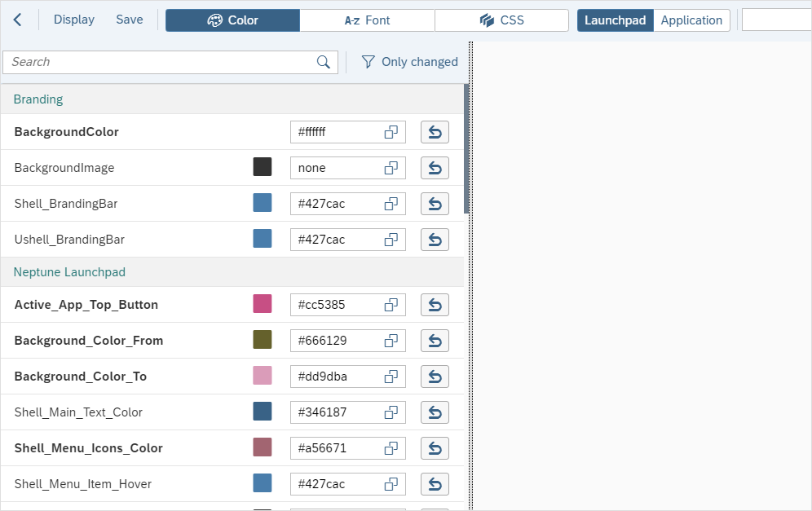
Task: Click the search magnifier icon
Action: [323, 62]
